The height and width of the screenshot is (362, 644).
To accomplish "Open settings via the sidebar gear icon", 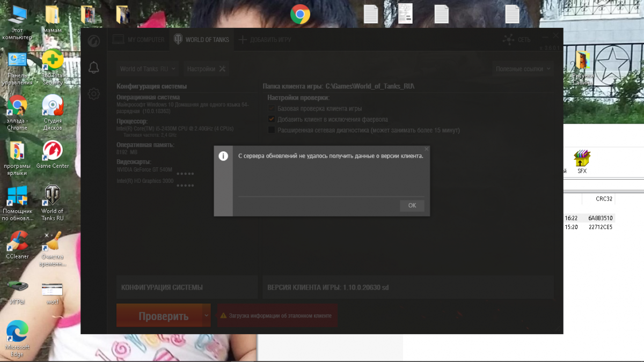I will point(93,94).
